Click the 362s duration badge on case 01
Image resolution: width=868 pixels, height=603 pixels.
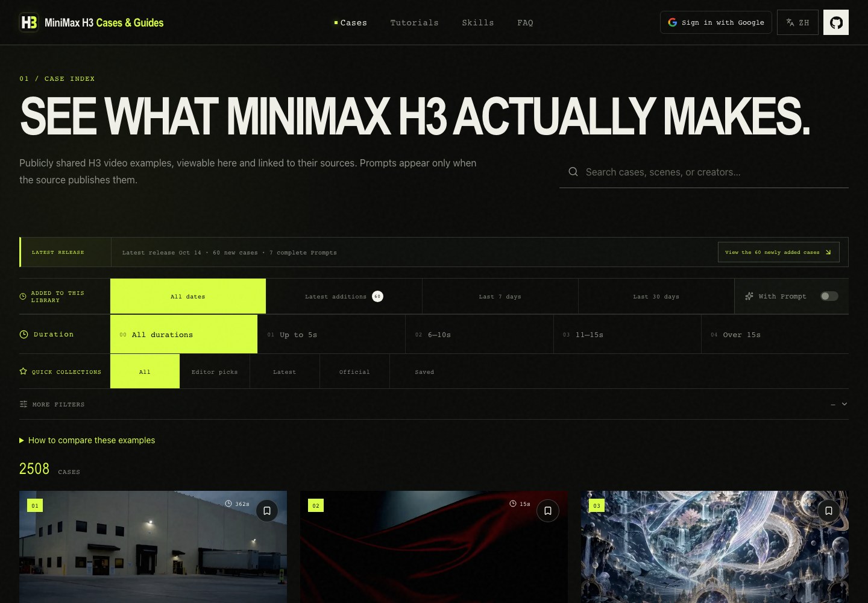coord(237,504)
